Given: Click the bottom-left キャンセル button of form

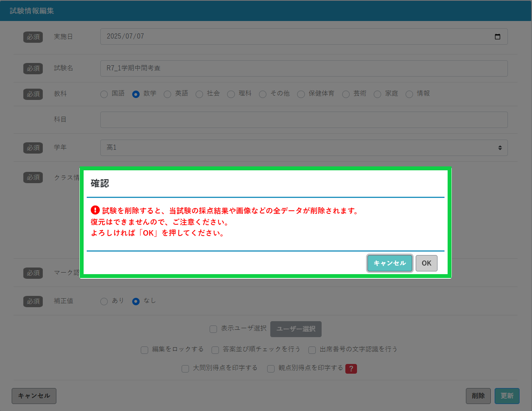Looking at the screenshot, I should pyautogui.click(x=34, y=396).
